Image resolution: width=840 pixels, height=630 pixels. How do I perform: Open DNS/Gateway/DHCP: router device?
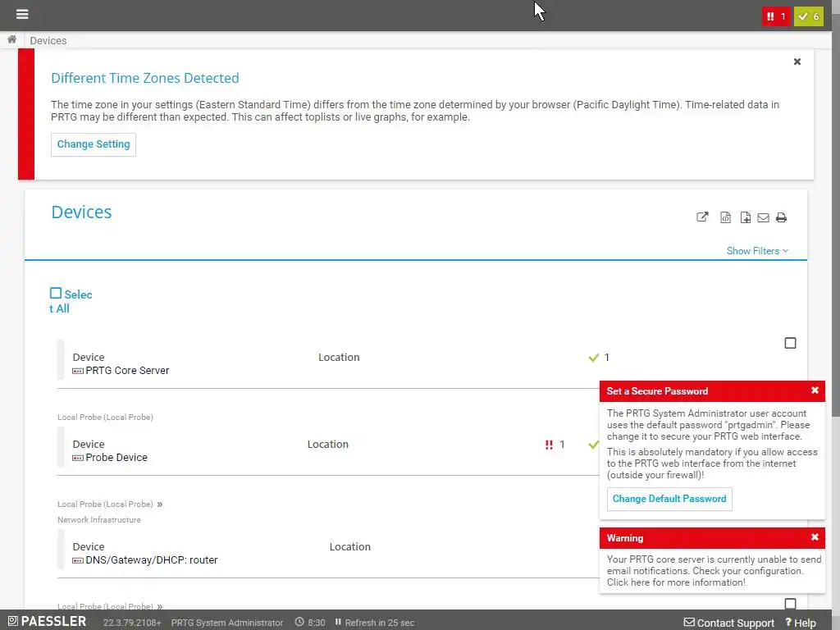pos(152,559)
